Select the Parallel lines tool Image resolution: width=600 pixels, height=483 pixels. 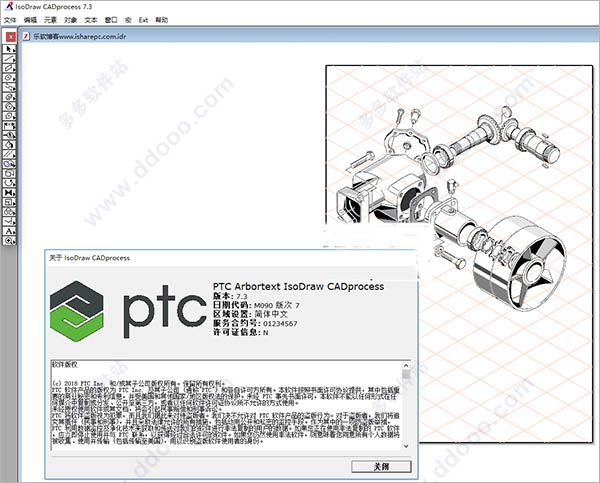(x=9, y=154)
